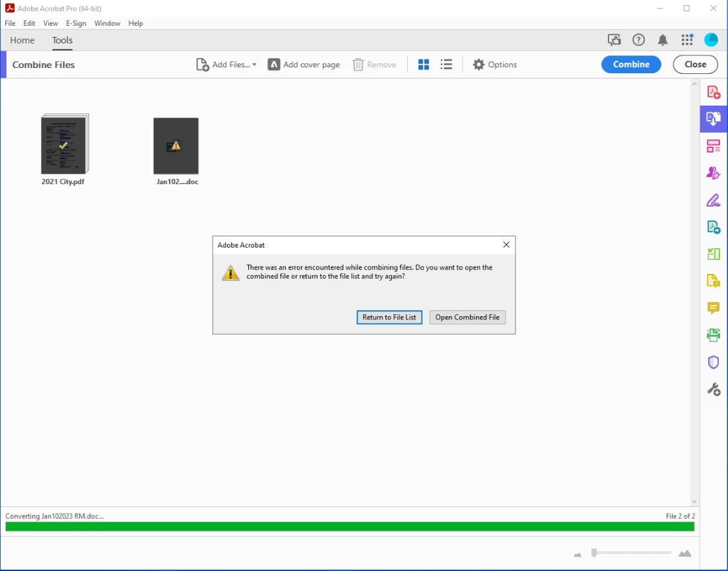This screenshot has height=571, width=728.
Task: Open More Tools wrench icon in sidebar
Action: click(713, 389)
